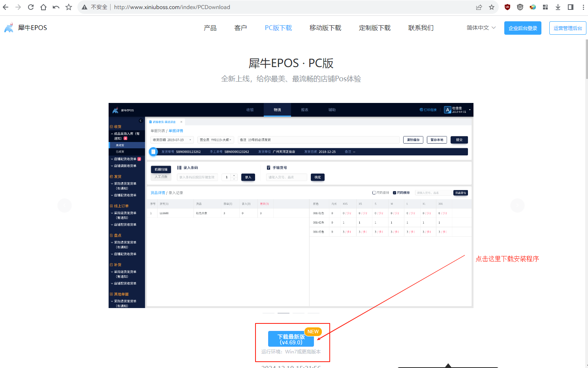Screen dimensions: 588x368
Task: Click 暂存本地 button in EPOS preview
Action: click(437, 140)
